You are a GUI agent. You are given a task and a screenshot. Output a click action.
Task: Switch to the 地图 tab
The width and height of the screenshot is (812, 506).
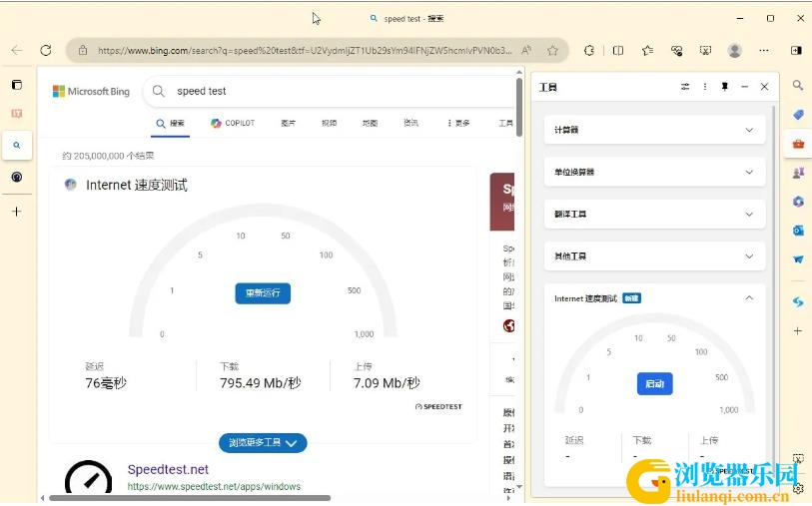(370, 123)
